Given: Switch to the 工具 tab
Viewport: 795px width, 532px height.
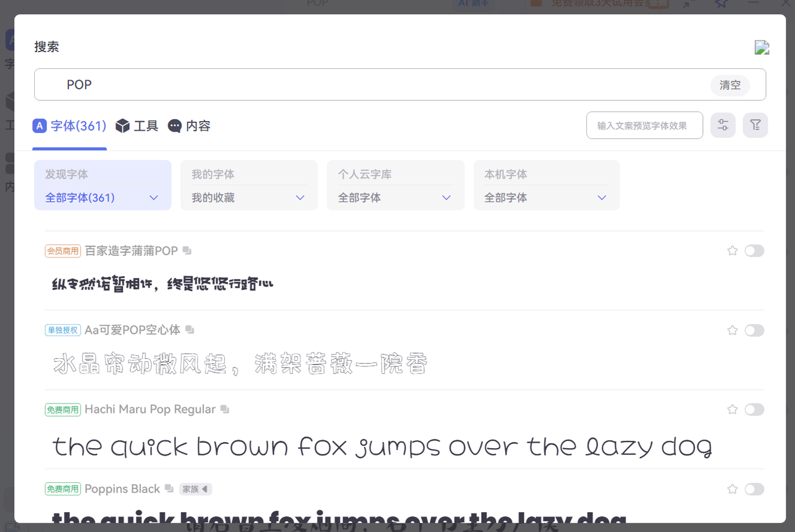Looking at the screenshot, I should pyautogui.click(x=137, y=126).
